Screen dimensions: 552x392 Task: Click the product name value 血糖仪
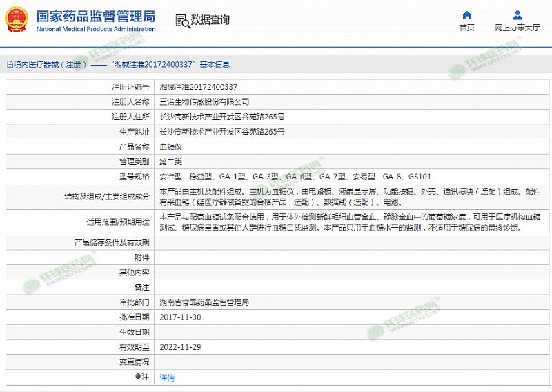pyautogui.click(x=170, y=146)
